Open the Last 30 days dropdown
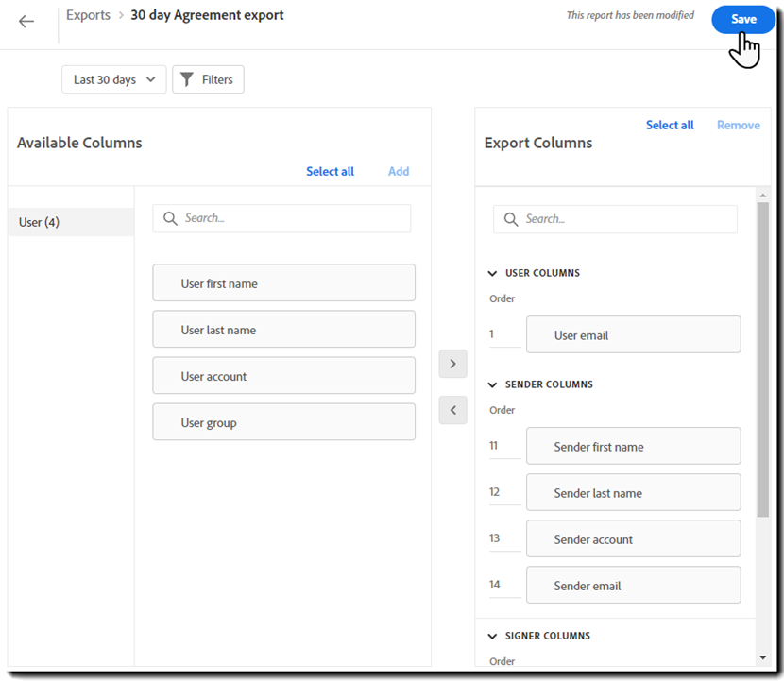The width and height of the screenshot is (784, 682). tap(114, 79)
